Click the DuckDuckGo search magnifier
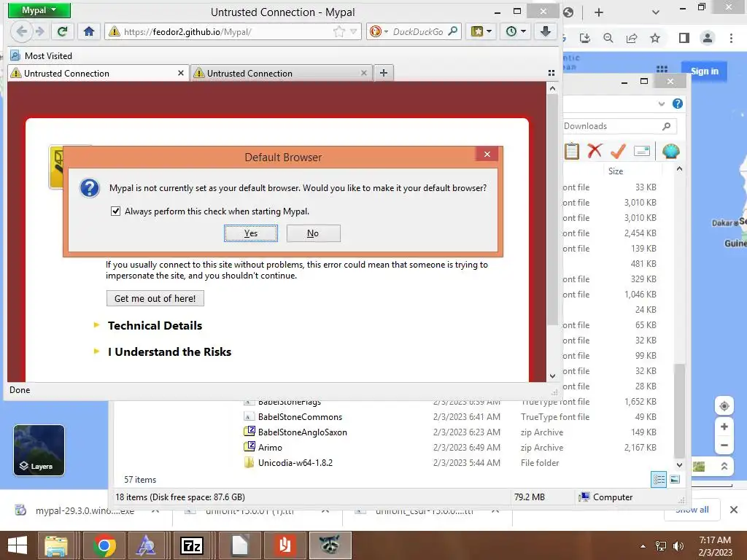 tap(452, 31)
